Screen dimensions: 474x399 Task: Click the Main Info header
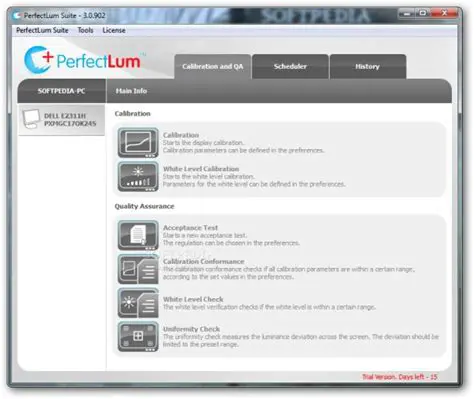(131, 91)
